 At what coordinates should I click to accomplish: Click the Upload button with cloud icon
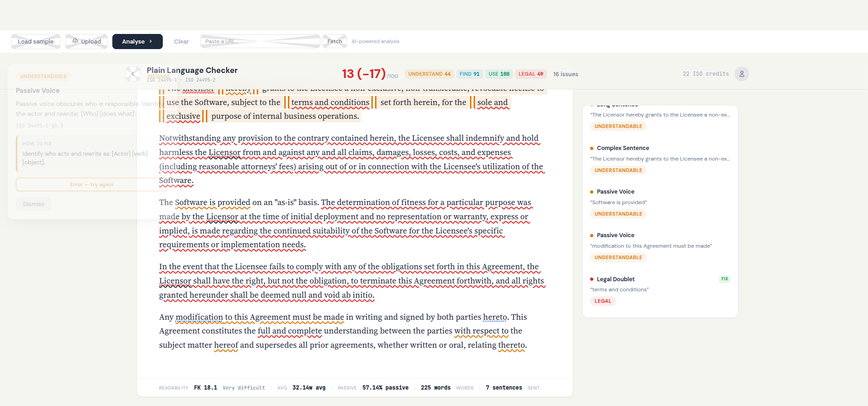click(86, 41)
